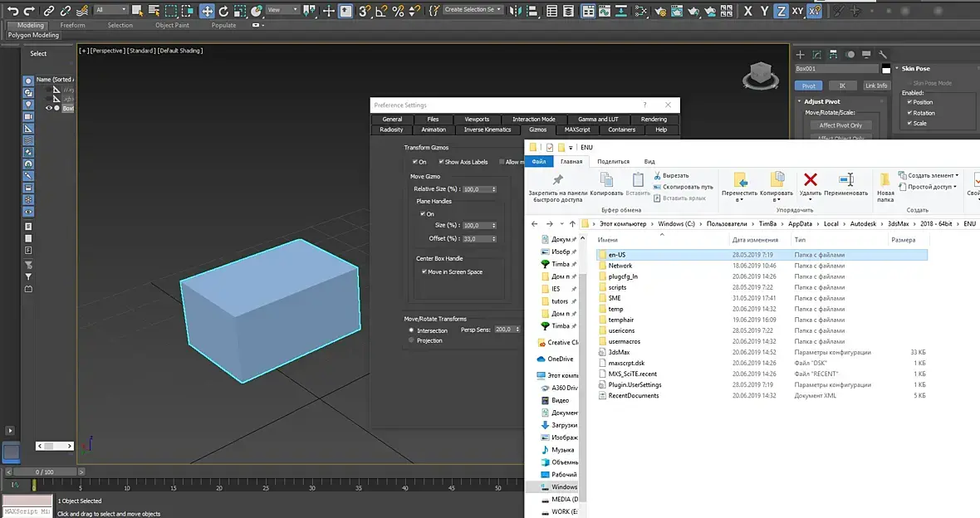Uncheck Show Axis Labels checkbox

[x=441, y=162]
